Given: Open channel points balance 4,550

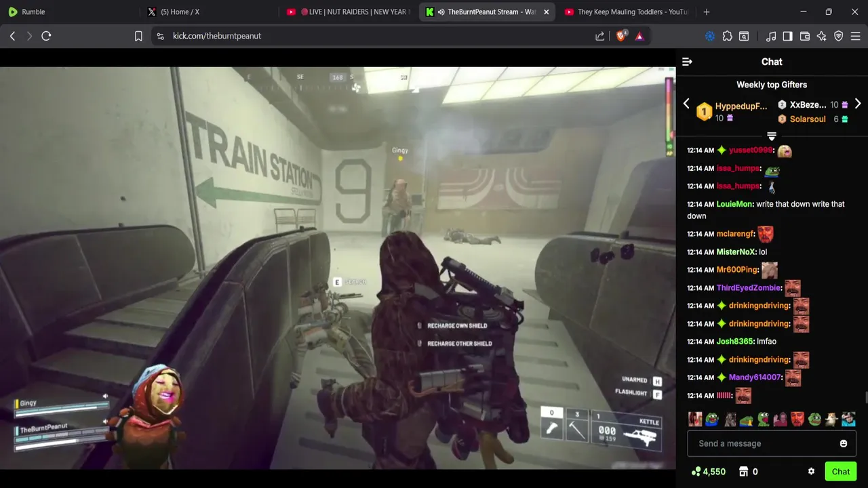Looking at the screenshot, I should click(709, 472).
